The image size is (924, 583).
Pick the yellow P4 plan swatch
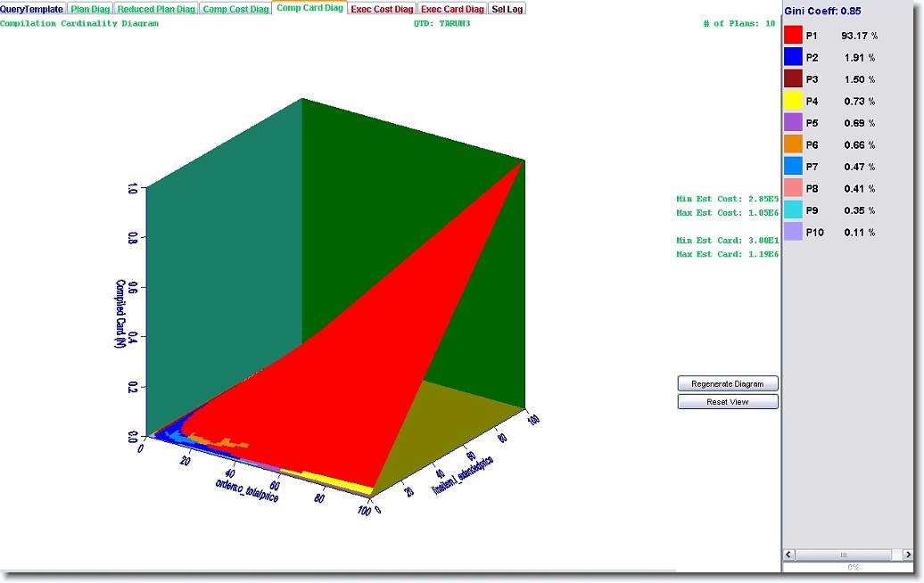(x=794, y=101)
